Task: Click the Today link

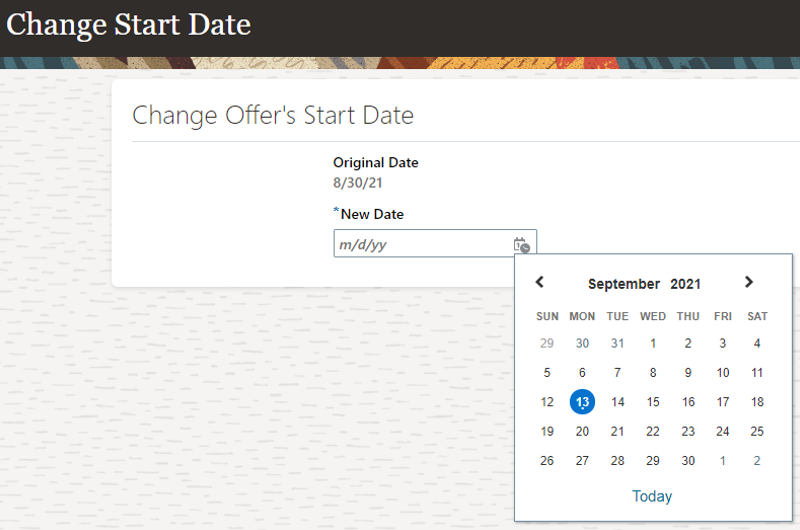Action: point(652,496)
